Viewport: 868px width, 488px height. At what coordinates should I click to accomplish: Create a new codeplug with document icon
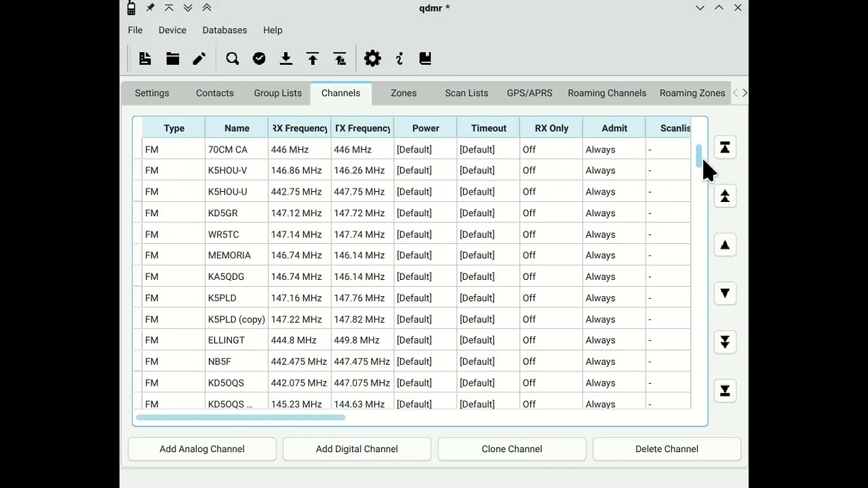coord(145,59)
